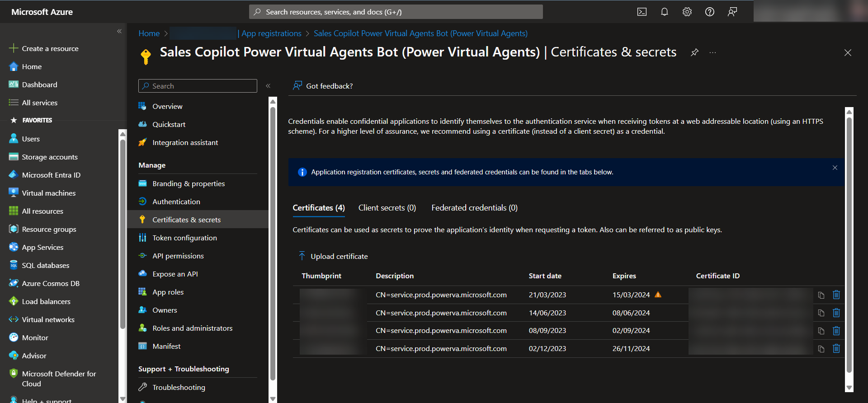Image resolution: width=868 pixels, height=403 pixels.
Task: Open the notifications bell
Action: 664,12
